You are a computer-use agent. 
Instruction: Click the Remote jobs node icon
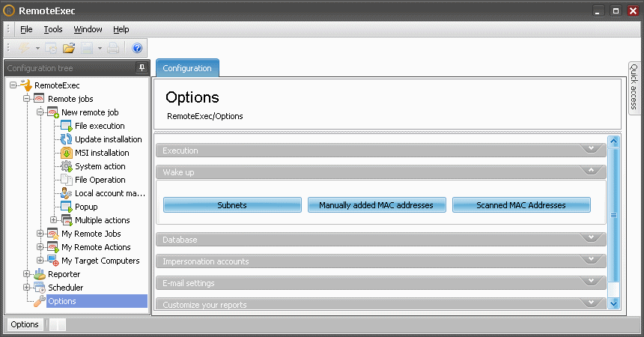point(39,99)
